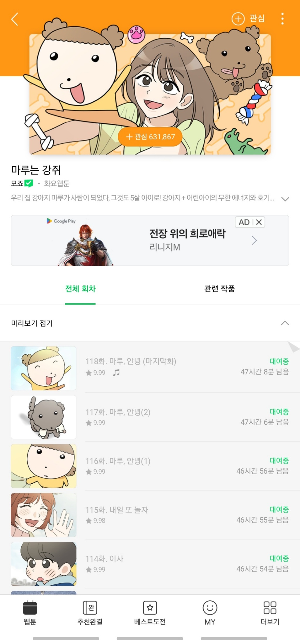This screenshot has height=644, width=300.
Task: Close the AD banner with the X
Action: click(259, 222)
